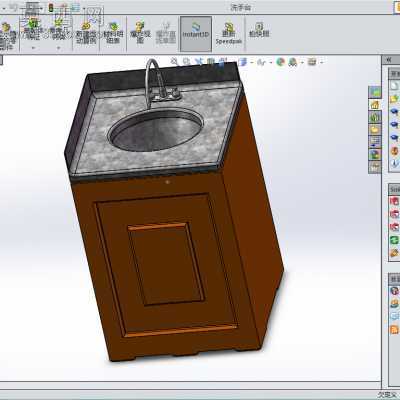400x400 pixels.
Task: Open the File Explorer folder tab
Action: click(x=375, y=129)
